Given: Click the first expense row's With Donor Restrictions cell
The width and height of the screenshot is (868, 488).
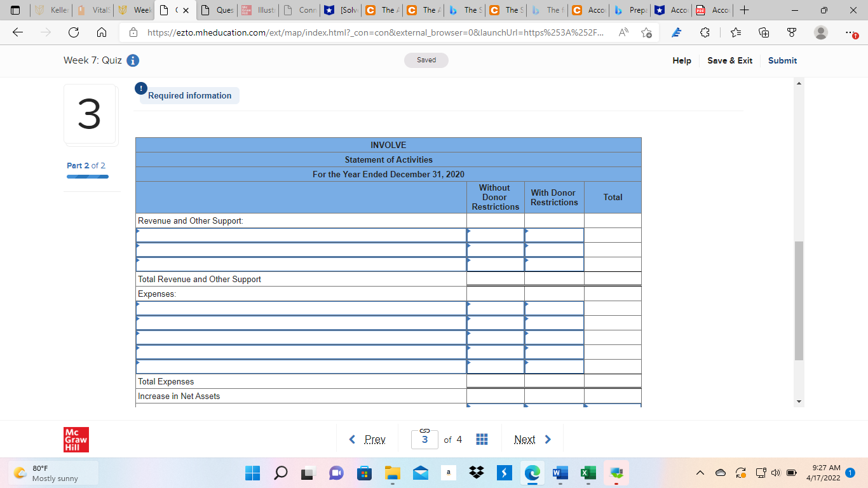Looking at the screenshot, I should [x=554, y=308].
